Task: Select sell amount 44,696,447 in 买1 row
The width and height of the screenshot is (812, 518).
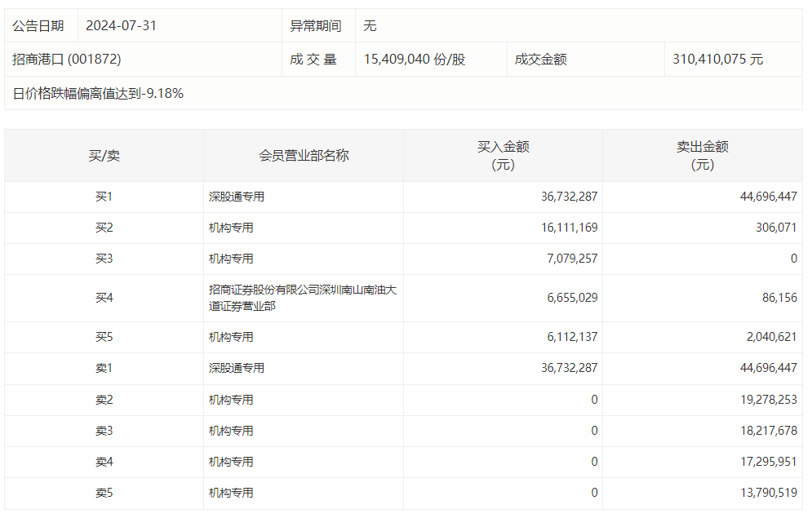Action: [x=769, y=197]
